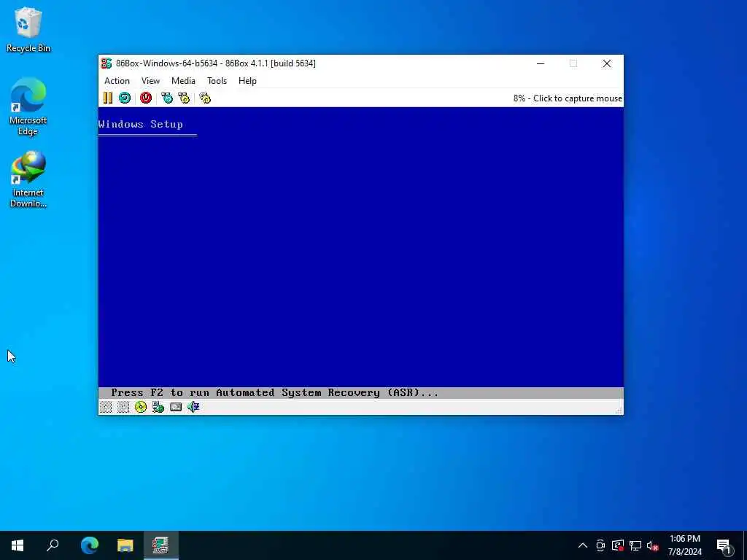This screenshot has width=747, height=560.
Task: Open the Tools menu
Action: coord(217,81)
